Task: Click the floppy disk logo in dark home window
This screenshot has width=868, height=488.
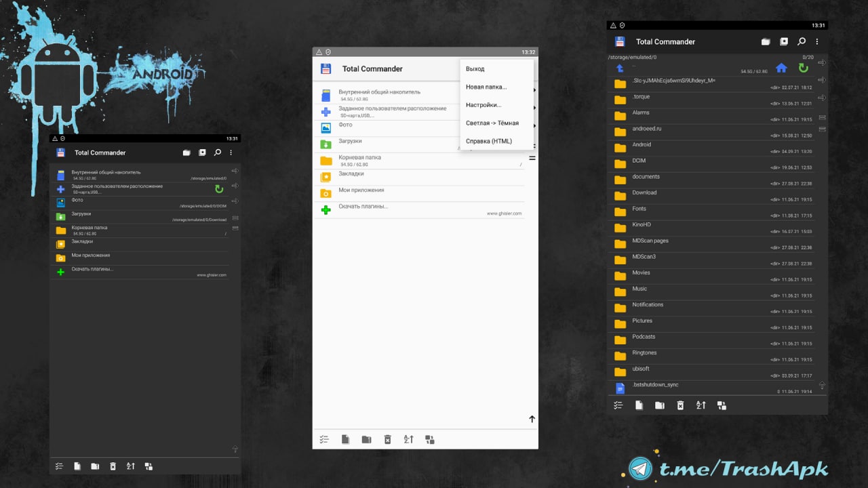Action: (60, 152)
